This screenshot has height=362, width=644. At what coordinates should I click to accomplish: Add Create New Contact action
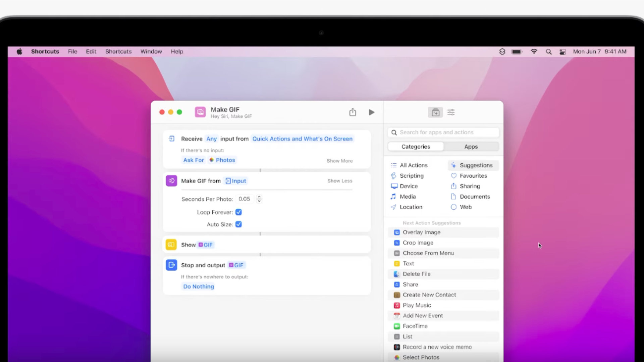coord(443,295)
